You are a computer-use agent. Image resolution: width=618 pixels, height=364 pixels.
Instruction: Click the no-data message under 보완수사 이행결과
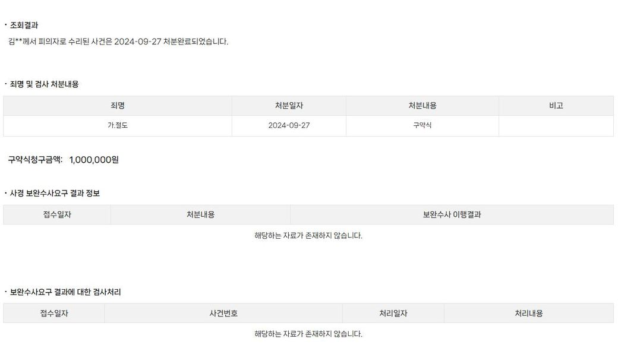pyautogui.click(x=308, y=236)
